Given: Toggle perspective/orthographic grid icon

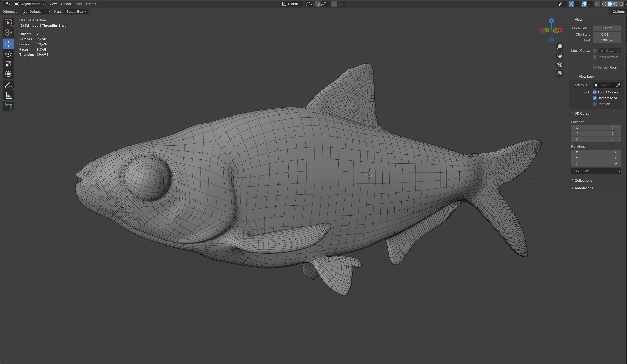Looking at the screenshot, I should 560,73.
